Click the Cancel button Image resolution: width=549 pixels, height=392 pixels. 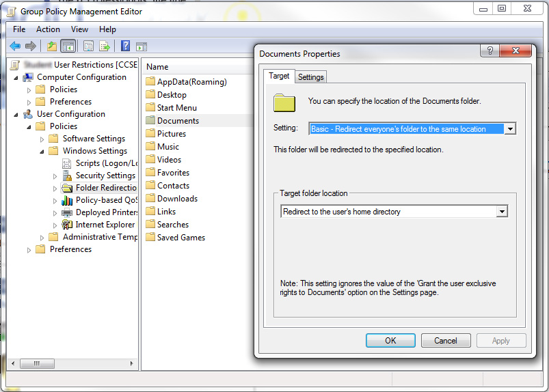[446, 341]
